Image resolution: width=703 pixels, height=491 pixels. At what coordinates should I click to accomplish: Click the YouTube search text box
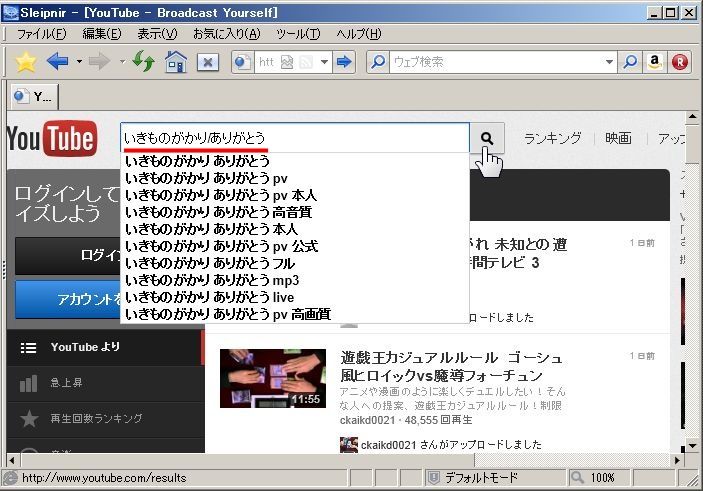click(295, 138)
